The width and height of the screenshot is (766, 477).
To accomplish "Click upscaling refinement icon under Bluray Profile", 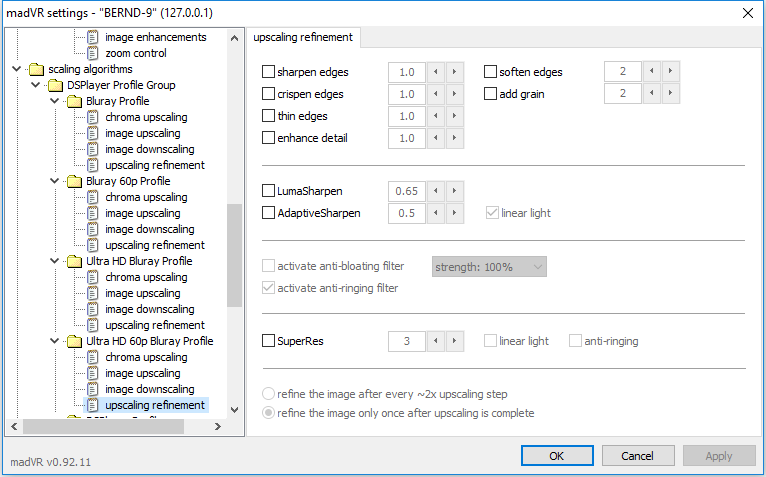I will click(x=92, y=165).
